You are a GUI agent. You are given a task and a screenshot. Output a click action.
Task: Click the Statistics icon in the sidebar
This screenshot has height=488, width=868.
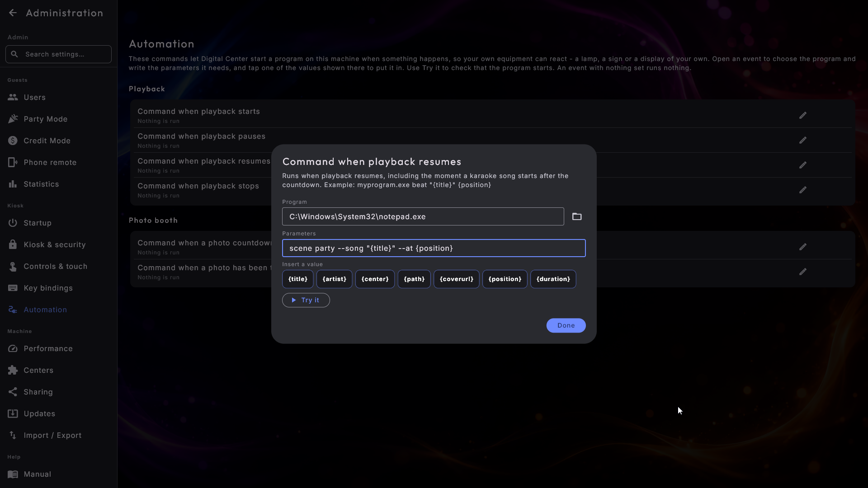pyautogui.click(x=13, y=184)
